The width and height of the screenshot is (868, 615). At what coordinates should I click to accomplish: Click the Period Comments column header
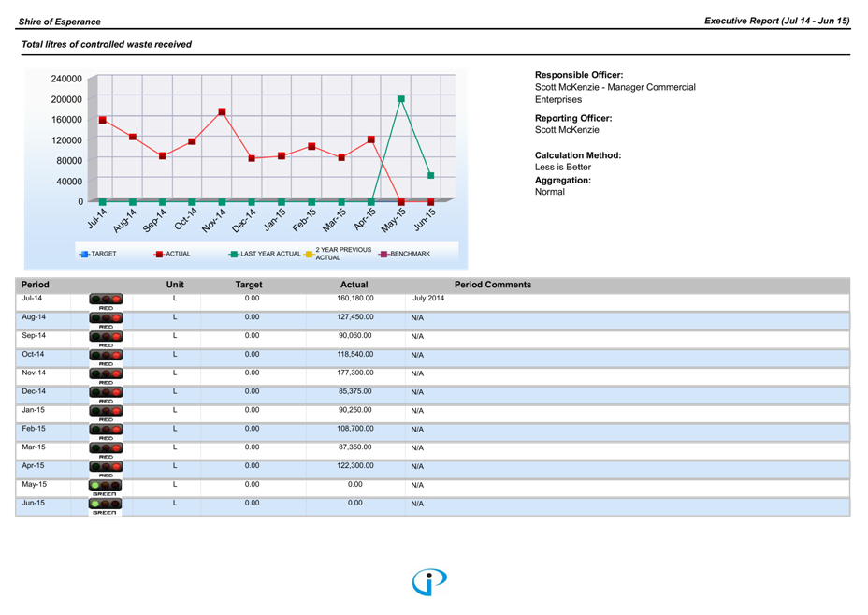(493, 285)
